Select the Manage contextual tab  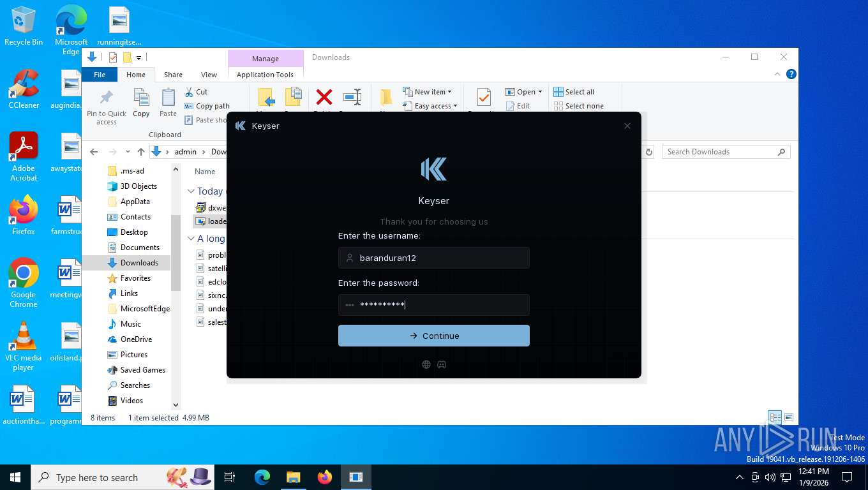pyautogui.click(x=265, y=58)
